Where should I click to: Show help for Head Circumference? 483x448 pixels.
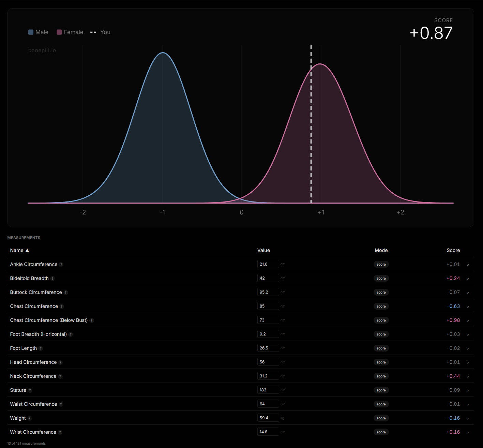coord(60,362)
